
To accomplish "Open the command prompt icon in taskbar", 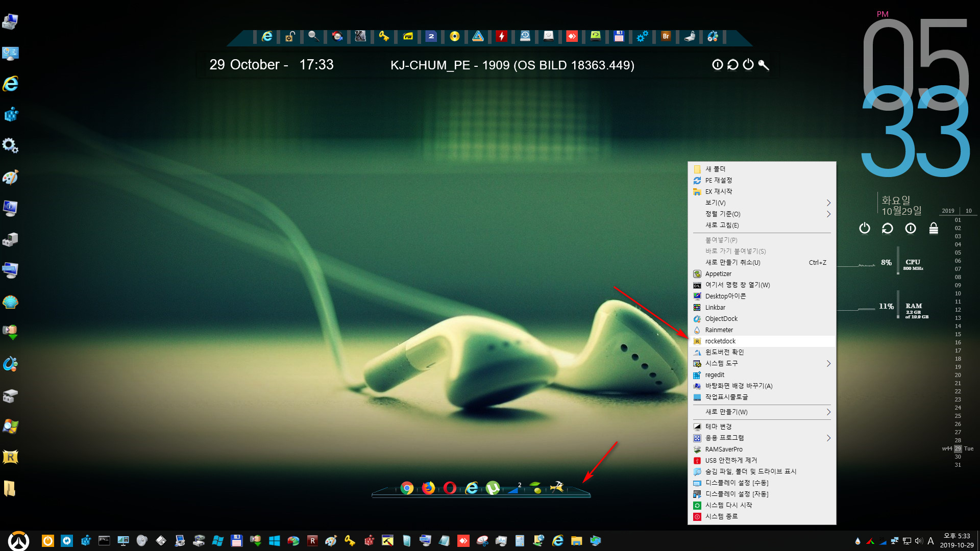I will tap(104, 541).
